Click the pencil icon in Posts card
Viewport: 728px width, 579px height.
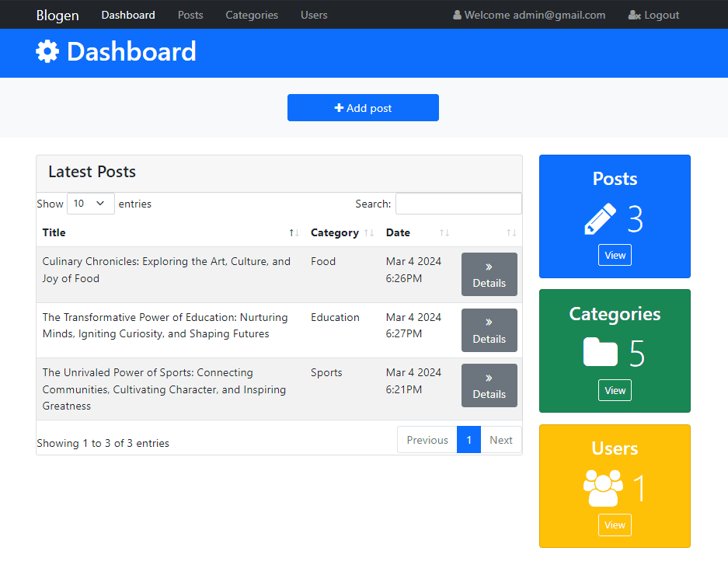point(600,219)
